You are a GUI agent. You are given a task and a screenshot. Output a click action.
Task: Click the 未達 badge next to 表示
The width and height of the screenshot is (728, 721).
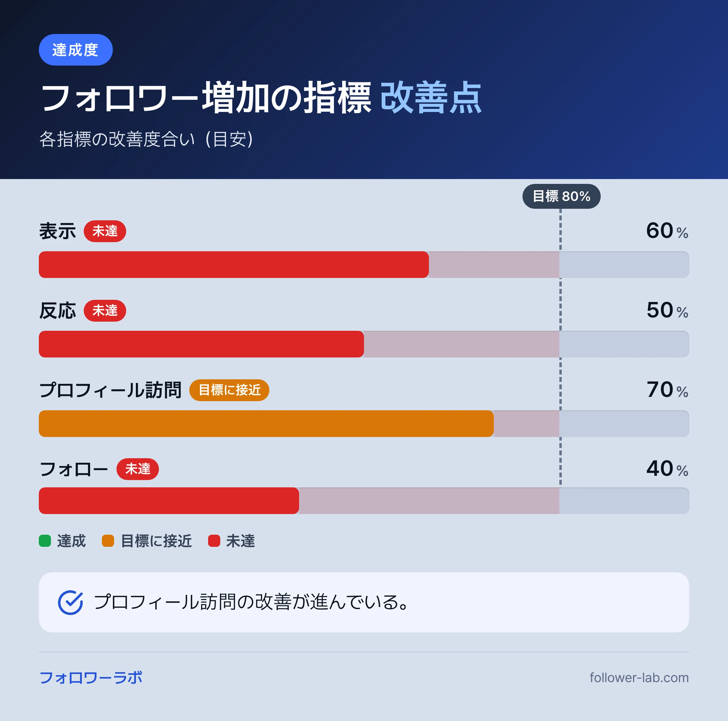(105, 231)
